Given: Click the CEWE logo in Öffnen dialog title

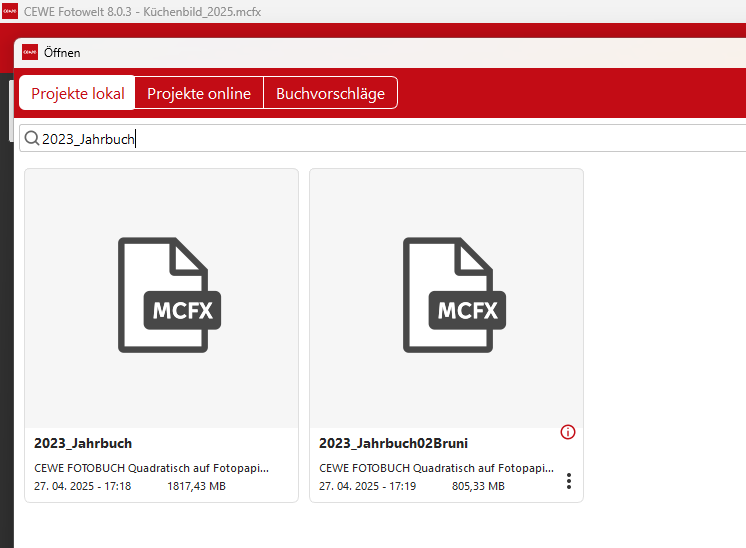Looking at the screenshot, I should (x=30, y=52).
